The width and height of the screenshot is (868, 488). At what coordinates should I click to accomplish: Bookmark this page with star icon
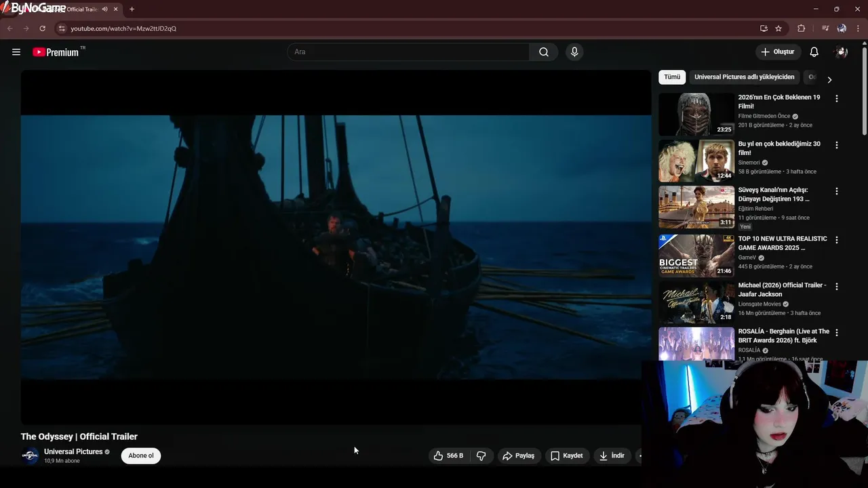778,28
